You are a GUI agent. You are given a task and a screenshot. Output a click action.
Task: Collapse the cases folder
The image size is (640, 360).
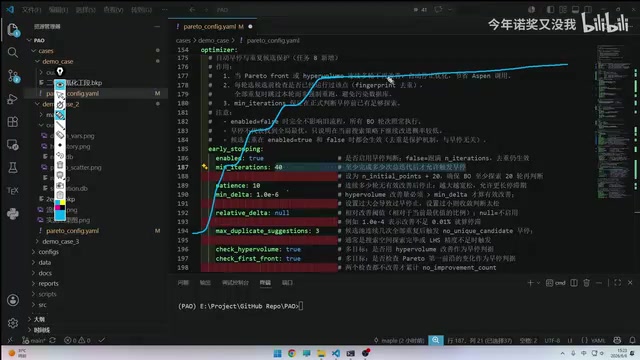click(33, 51)
